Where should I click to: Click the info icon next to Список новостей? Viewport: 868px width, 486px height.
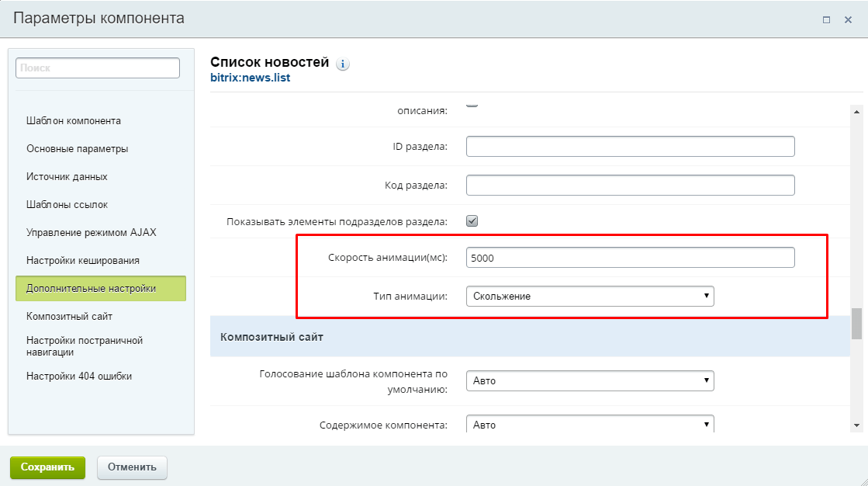(x=343, y=64)
